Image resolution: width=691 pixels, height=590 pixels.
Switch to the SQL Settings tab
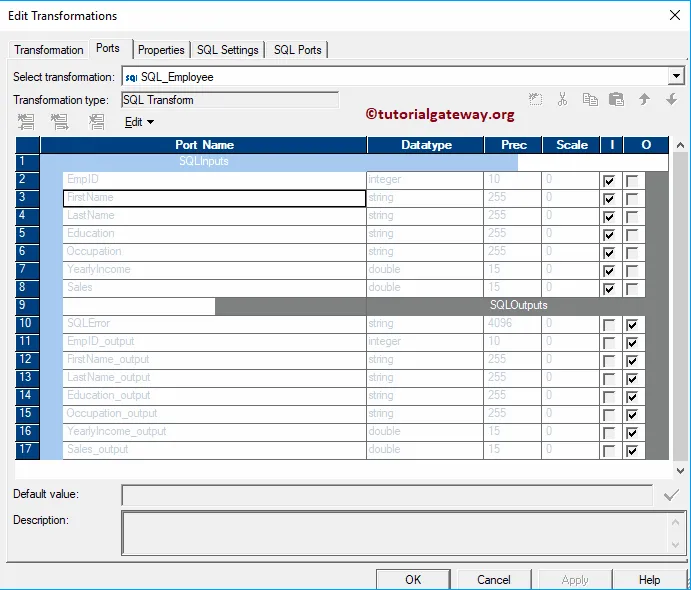pyautogui.click(x=227, y=50)
